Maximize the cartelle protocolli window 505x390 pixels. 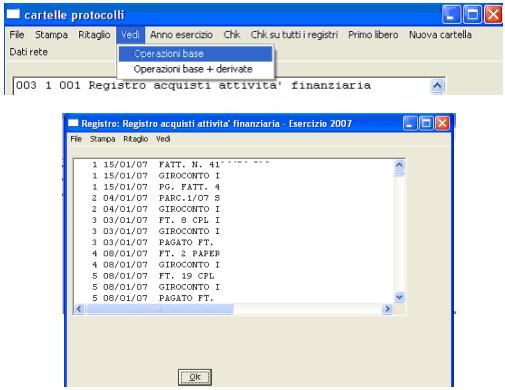point(472,15)
